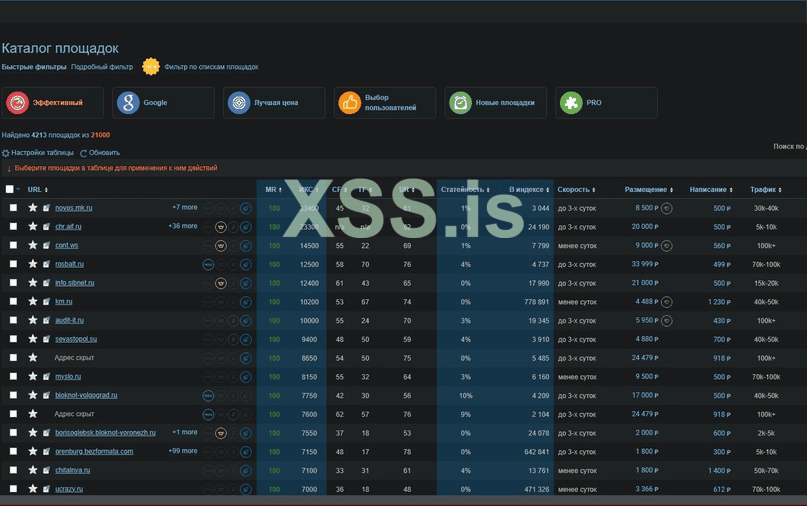This screenshot has height=506, width=807.
Task: Sort by the Трафик column header
Action: [765, 189]
